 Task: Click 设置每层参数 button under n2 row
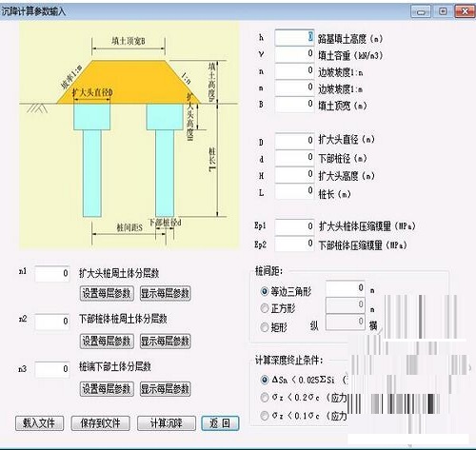pyautogui.click(x=107, y=341)
